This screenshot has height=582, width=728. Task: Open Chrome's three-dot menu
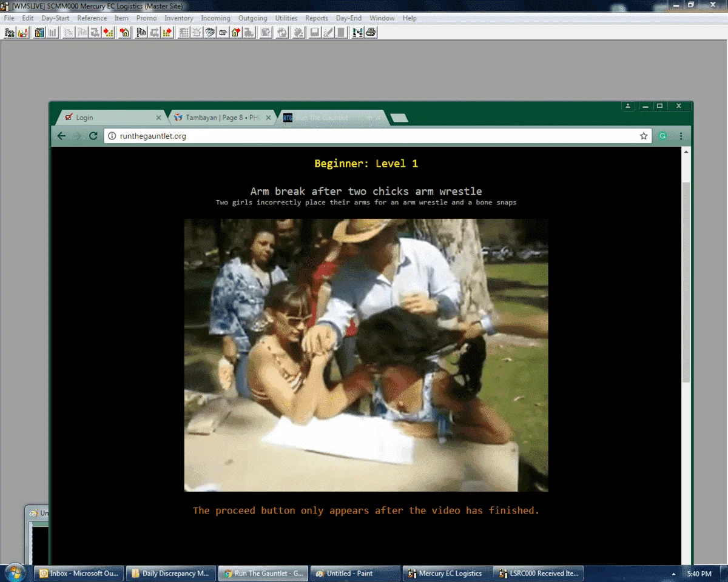coord(681,136)
